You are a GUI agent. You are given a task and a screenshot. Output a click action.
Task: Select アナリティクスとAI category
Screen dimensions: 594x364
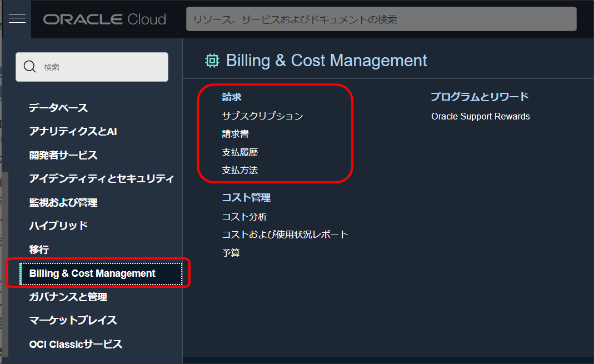73,132
